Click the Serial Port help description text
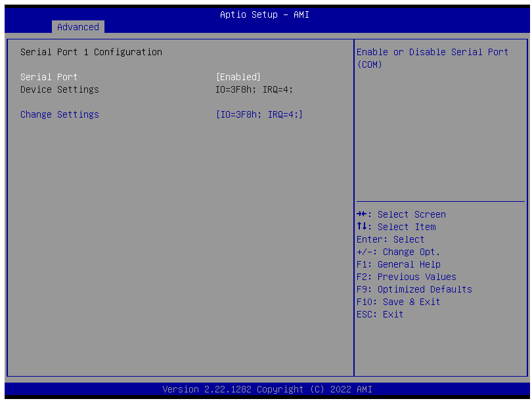Image resolution: width=532 pixels, height=401 pixels. pos(432,58)
